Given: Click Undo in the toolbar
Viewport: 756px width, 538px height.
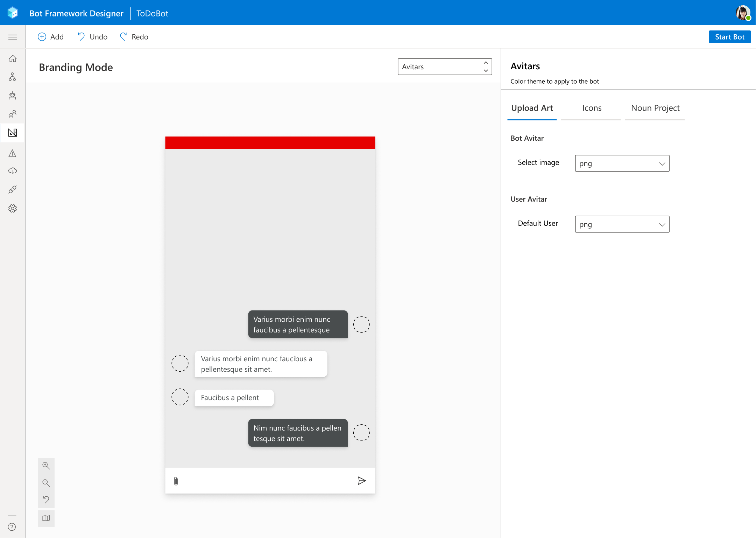Looking at the screenshot, I should click(93, 37).
